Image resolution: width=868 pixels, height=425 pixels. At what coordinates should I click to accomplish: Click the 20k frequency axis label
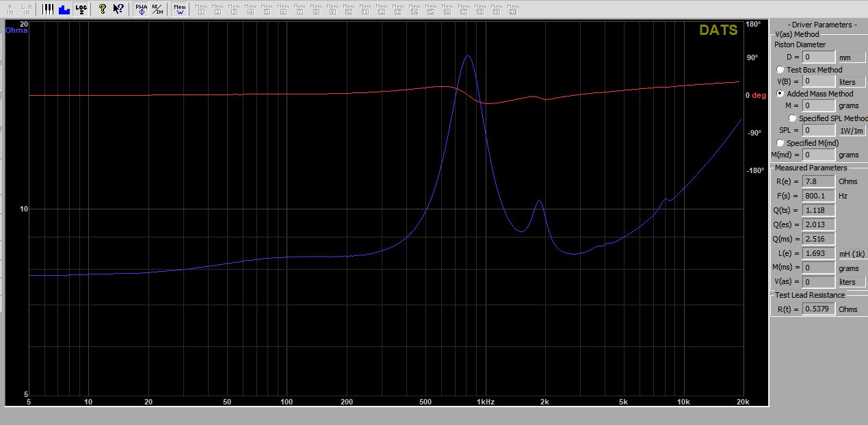pyautogui.click(x=741, y=402)
